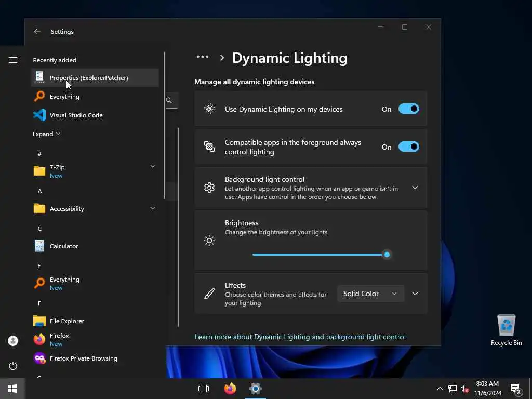Launch Everything under section E
This screenshot has width=532, height=399.
pyautogui.click(x=95, y=283)
